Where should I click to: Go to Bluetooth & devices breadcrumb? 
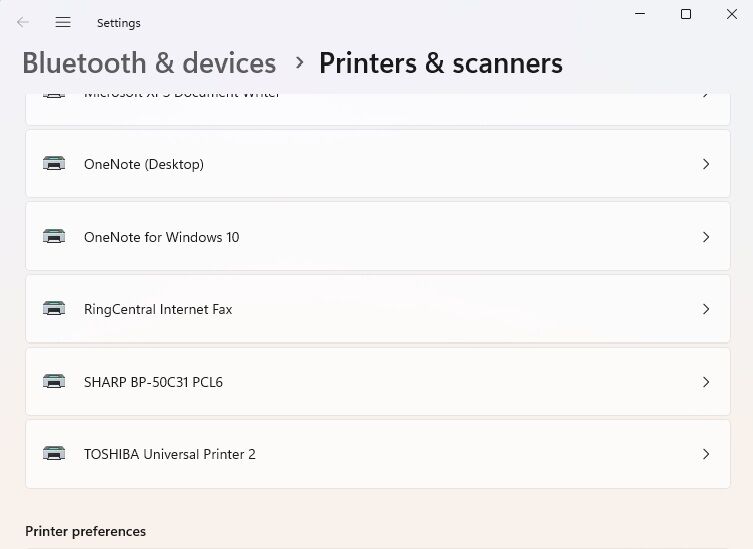pyautogui.click(x=149, y=63)
